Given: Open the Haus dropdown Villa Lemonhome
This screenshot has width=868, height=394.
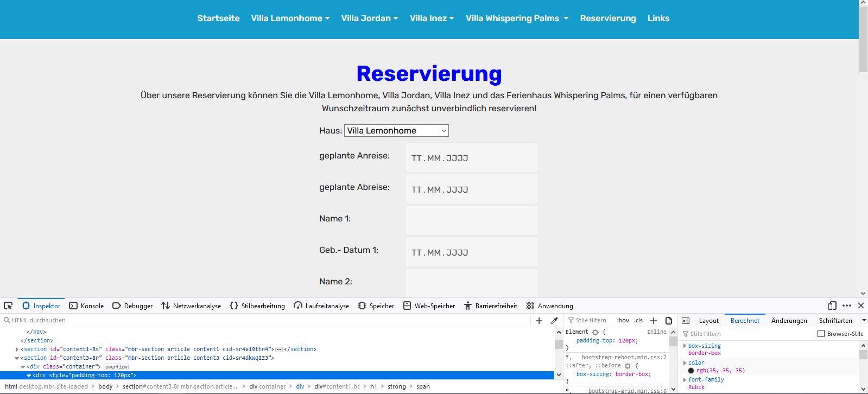Looking at the screenshot, I should pyautogui.click(x=396, y=131).
